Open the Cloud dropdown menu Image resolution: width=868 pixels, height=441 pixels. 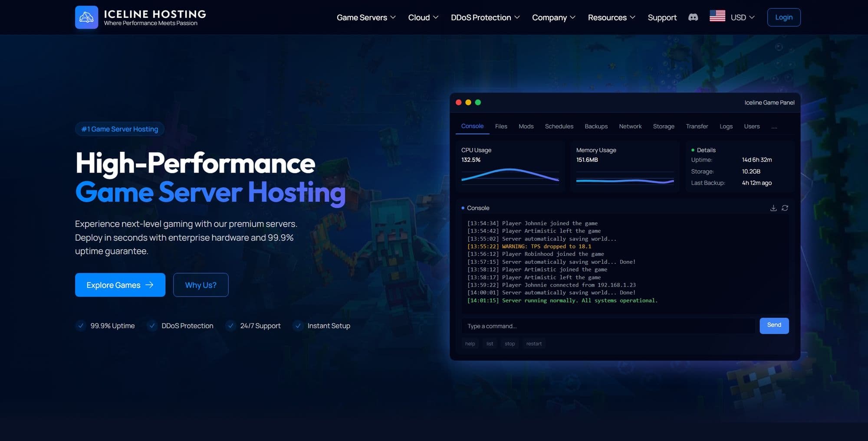423,17
